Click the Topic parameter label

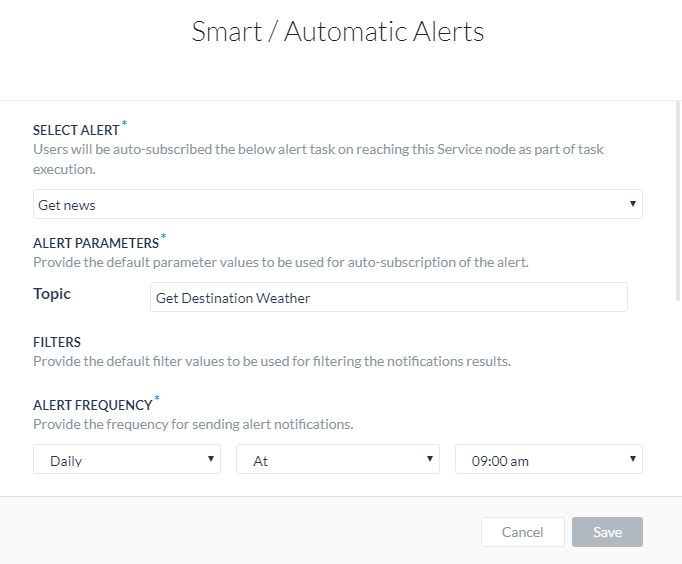point(52,294)
